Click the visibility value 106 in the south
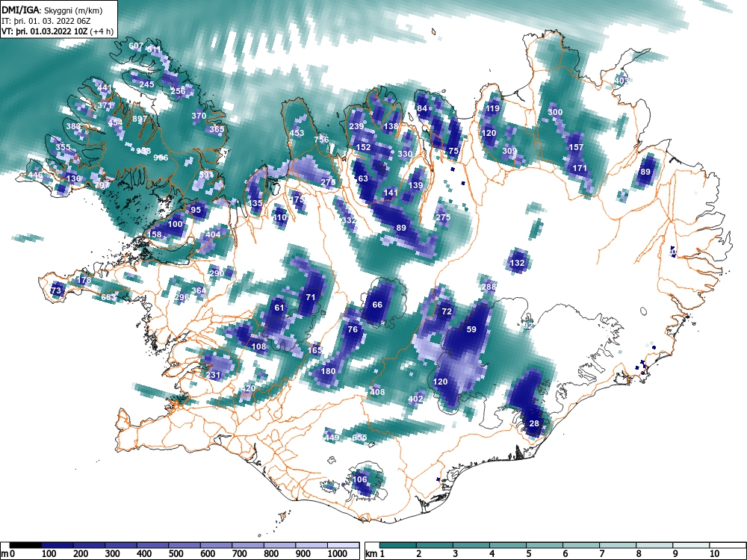Viewport: 747px width, 560px height. [360, 479]
